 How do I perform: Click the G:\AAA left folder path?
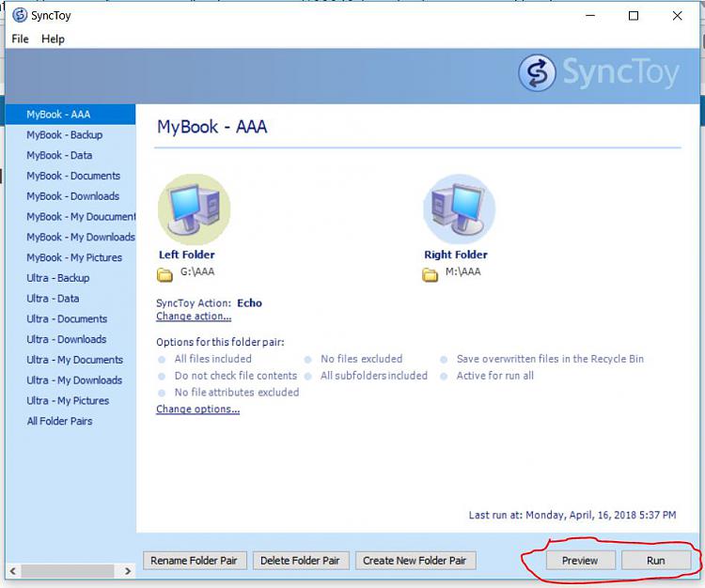pos(197,271)
